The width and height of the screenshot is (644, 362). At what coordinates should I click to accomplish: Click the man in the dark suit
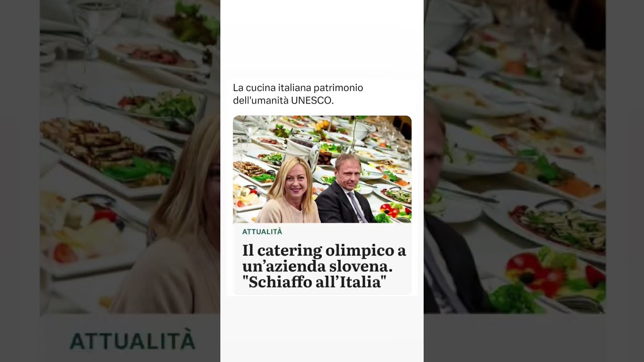coord(345,190)
